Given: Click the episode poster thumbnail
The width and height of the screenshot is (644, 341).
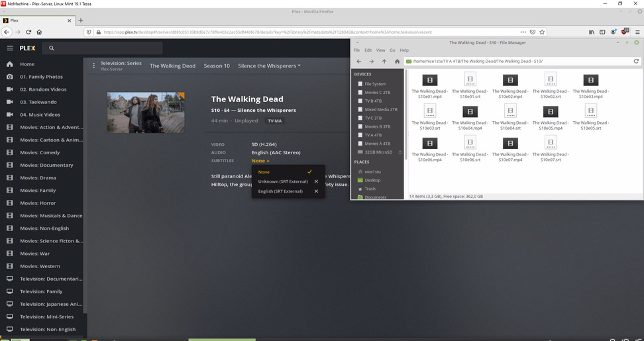Looking at the screenshot, I should coord(146,113).
